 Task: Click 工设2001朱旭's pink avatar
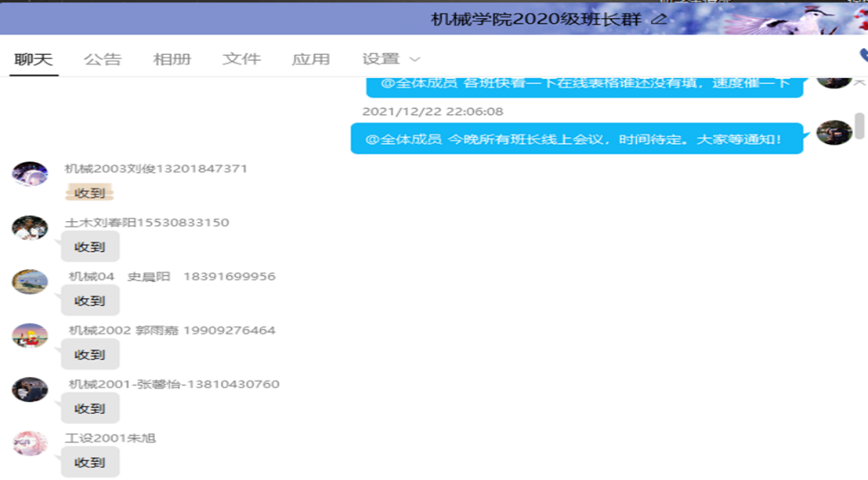pyautogui.click(x=30, y=443)
